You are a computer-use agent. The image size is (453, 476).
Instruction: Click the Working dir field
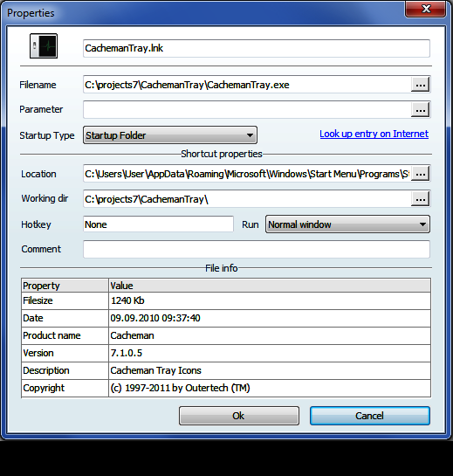[x=247, y=199]
